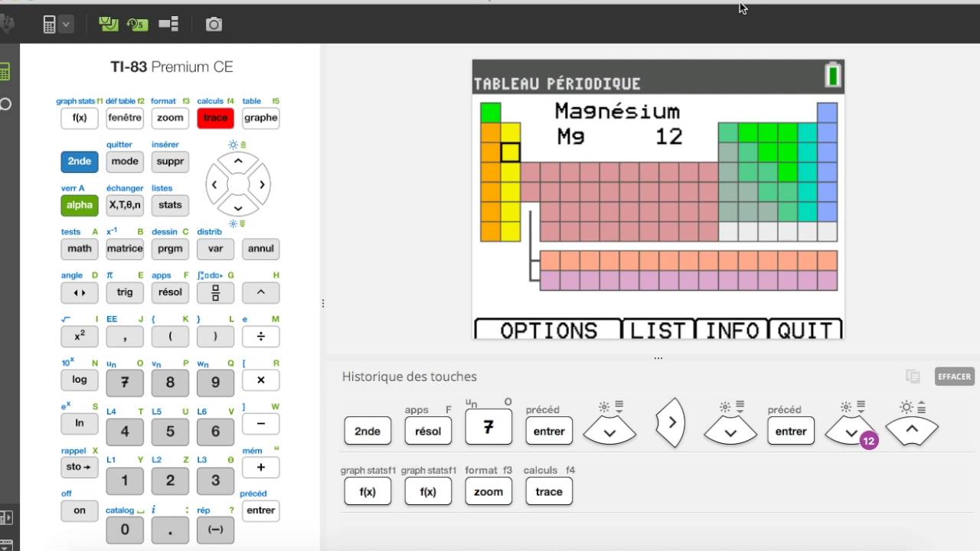The image size is (980, 551).
Task: Click the horizontal splitter dots below screen
Action: pyautogui.click(x=658, y=358)
